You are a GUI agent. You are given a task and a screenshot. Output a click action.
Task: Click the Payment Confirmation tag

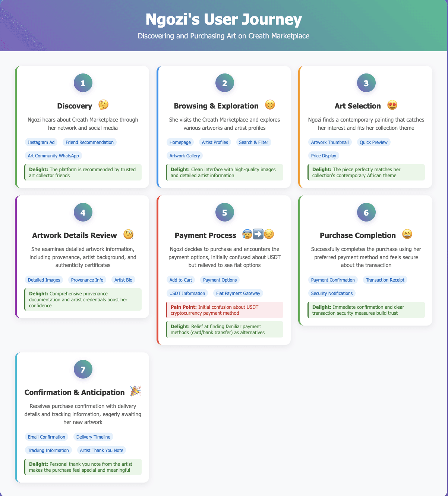tap(333, 280)
